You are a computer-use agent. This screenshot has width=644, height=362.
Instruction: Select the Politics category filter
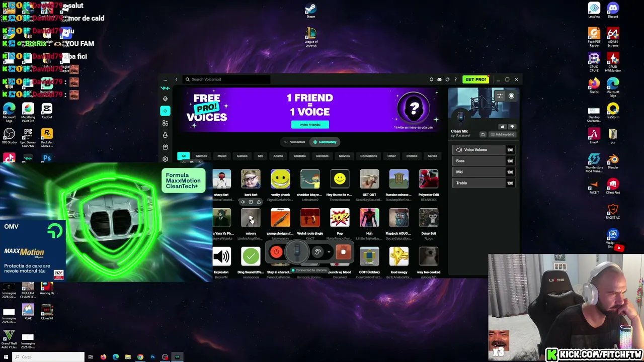point(412,156)
